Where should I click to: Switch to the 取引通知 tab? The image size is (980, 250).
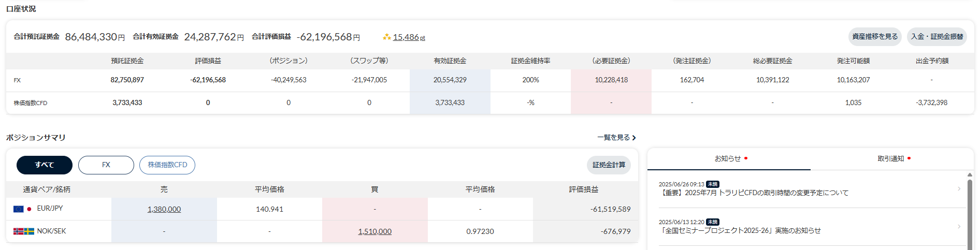coord(891,159)
